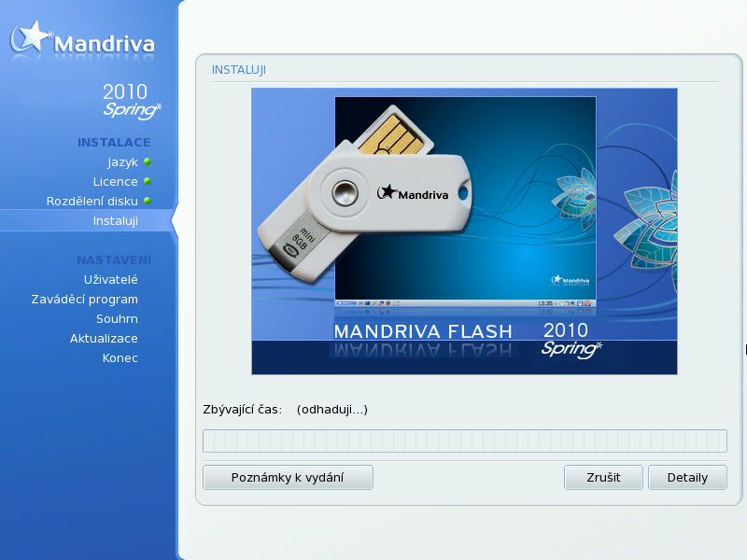Click the green status dot next to Jazyk
747x560 pixels.
pos(148,161)
